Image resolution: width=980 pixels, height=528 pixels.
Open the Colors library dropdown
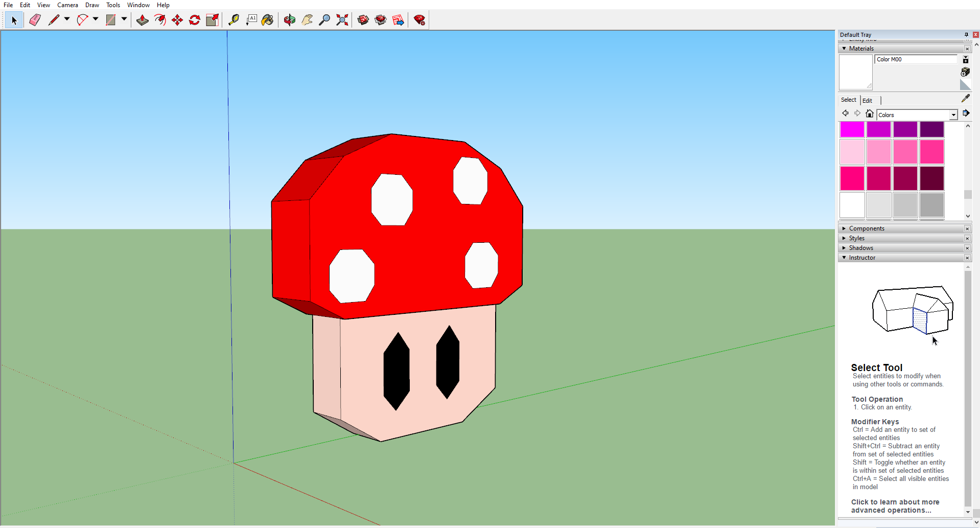953,115
